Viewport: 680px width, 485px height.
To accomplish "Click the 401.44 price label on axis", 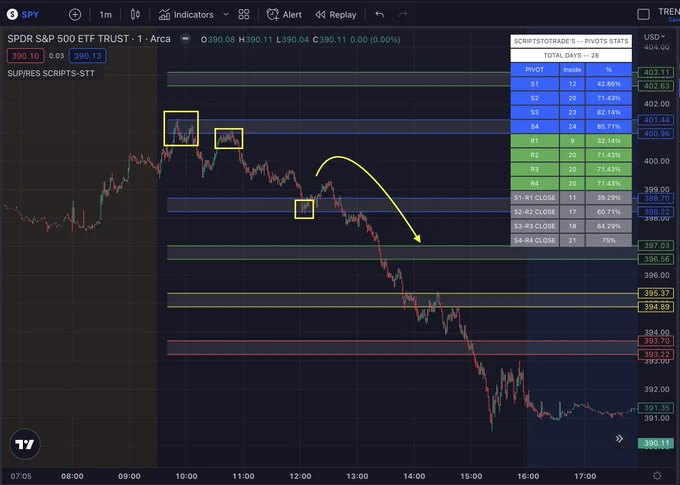I will (x=656, y=120).
